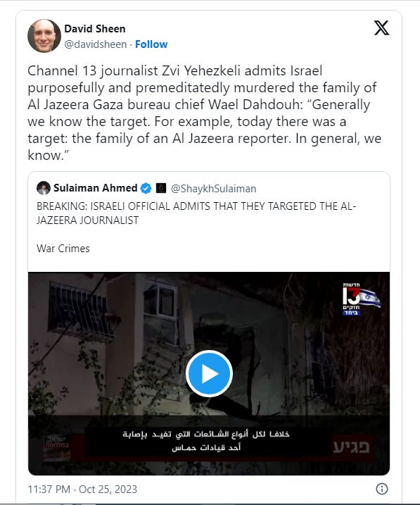Click Sulaiman Ahmed's verified badge
420x505 pixels.
tap(146, 188)
